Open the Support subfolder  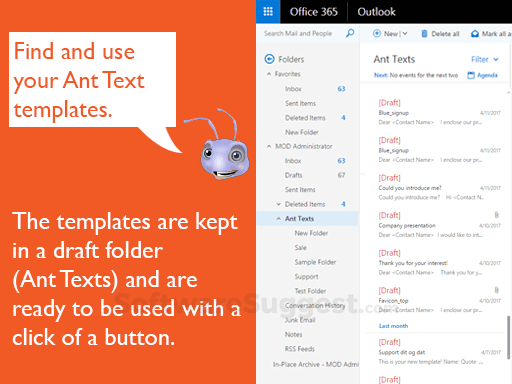(306, 277)
